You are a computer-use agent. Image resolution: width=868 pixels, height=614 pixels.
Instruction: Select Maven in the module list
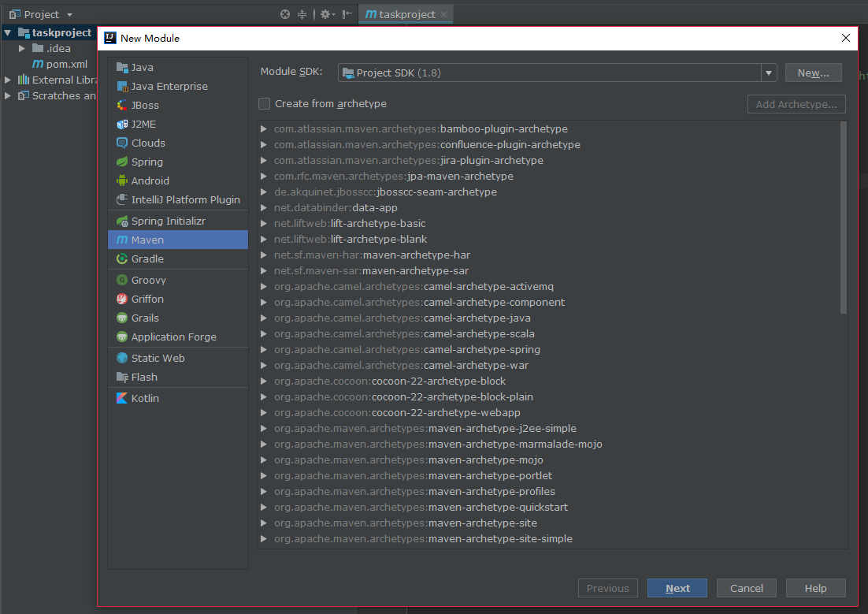coord(147,240)
